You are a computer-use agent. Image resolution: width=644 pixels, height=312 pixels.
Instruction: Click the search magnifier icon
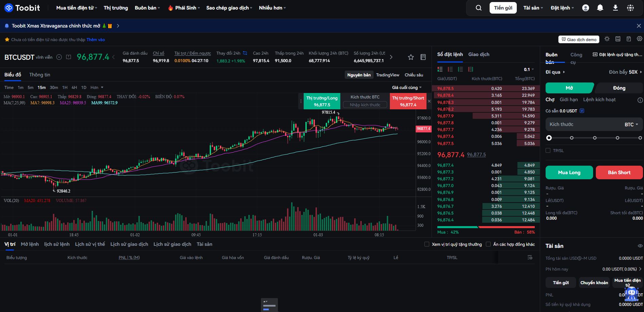coord(478,8)
